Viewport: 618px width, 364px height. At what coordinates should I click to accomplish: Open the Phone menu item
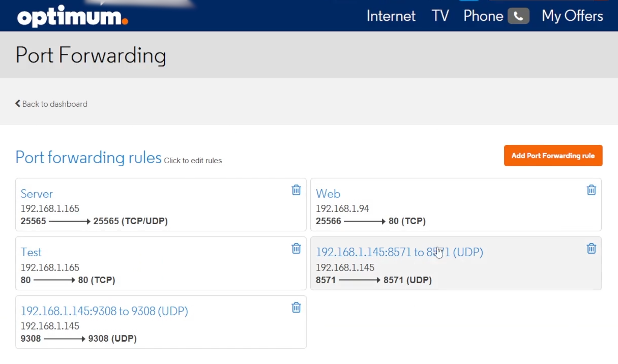(x=483, y=16)
